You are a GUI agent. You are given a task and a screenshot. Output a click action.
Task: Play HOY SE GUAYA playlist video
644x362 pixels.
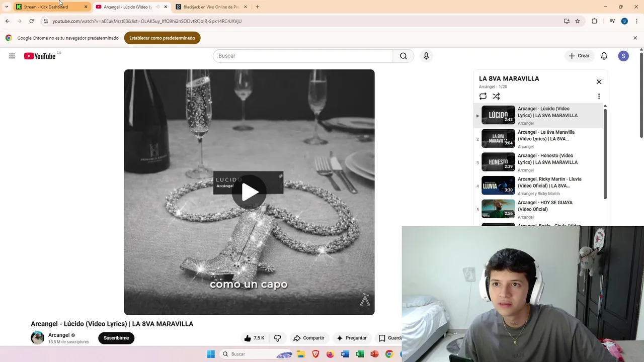[x=538, y=210]
